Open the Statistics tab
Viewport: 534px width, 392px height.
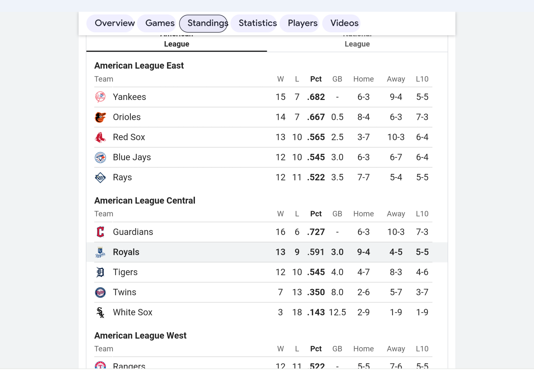click(x=257, y=23)
